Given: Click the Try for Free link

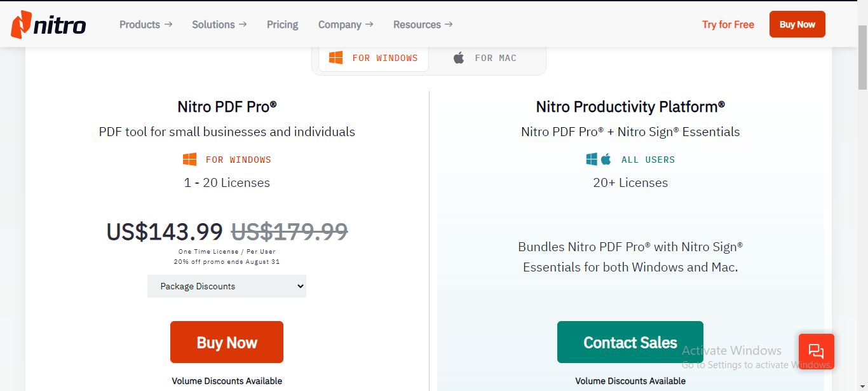Looking at the screenshot, I should point(728,25).
